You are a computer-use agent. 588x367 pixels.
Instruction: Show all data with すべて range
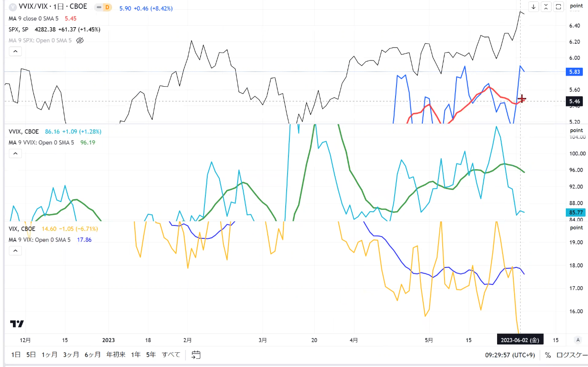171,355
